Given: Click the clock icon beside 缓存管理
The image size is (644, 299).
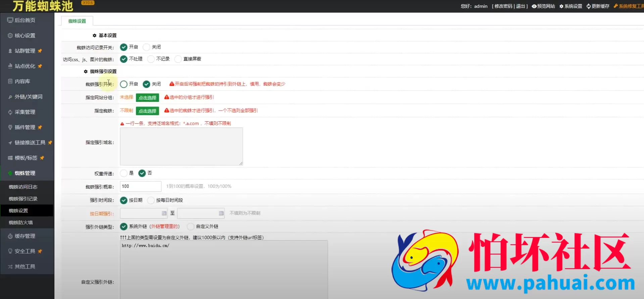Looking at the screenshot, I should tap(10, 236).
